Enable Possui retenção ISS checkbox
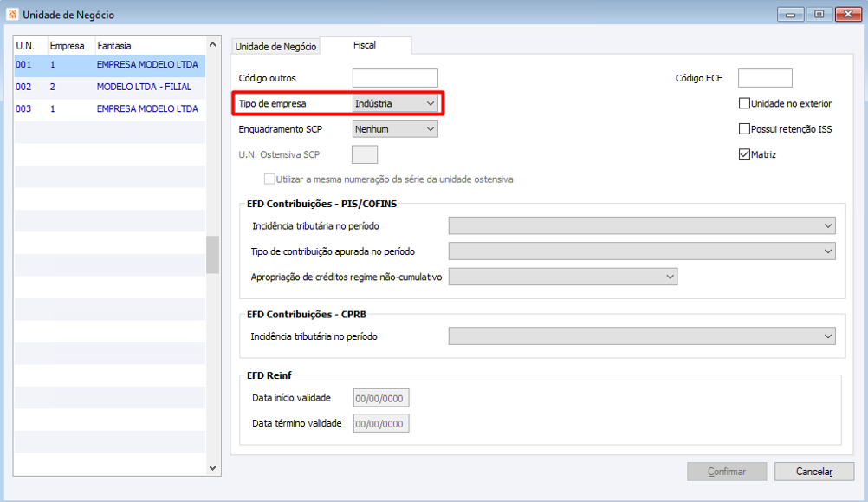The width and height of the screenshot is (868, 502). [x=744, y=128]
